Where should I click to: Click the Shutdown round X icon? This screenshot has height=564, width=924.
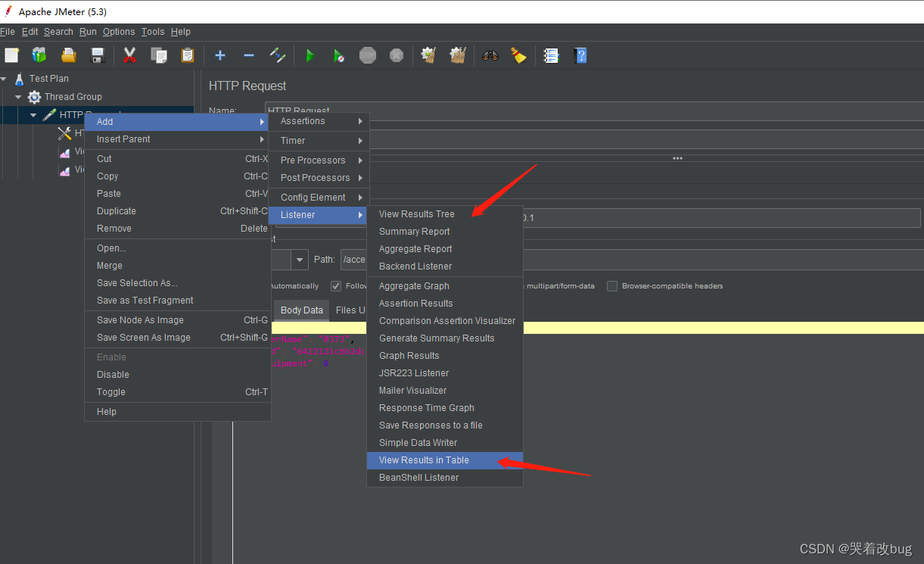397,55
